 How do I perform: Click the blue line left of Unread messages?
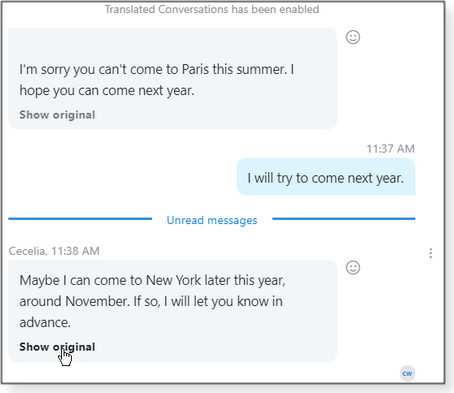80,219
